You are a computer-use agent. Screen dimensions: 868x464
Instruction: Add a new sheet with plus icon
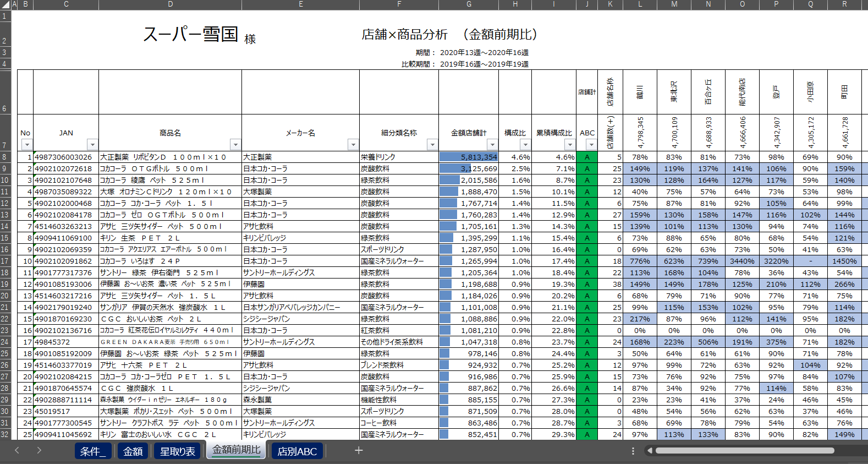pos(359,451)
